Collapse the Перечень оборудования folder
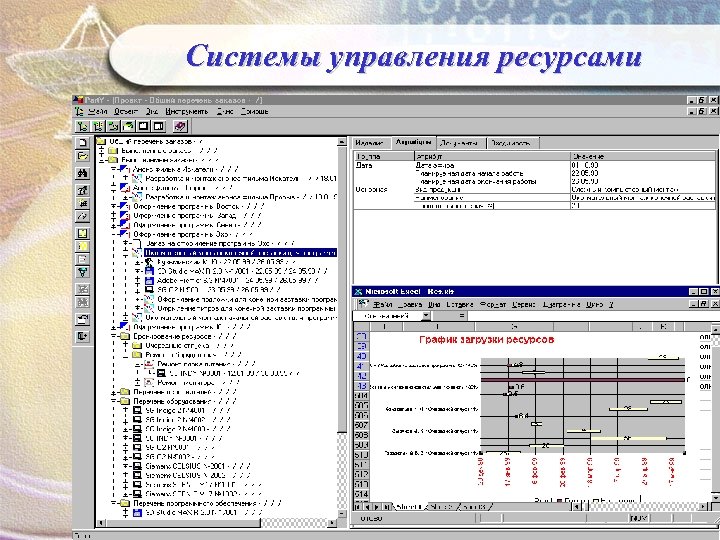Screen dimensions: 720x540 [x=113, y=401]
